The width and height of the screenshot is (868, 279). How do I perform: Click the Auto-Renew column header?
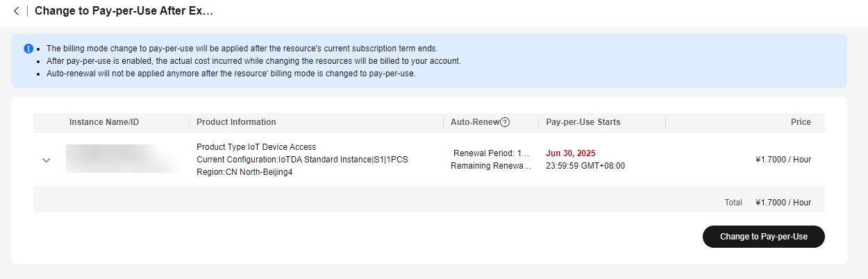point(475,122)
